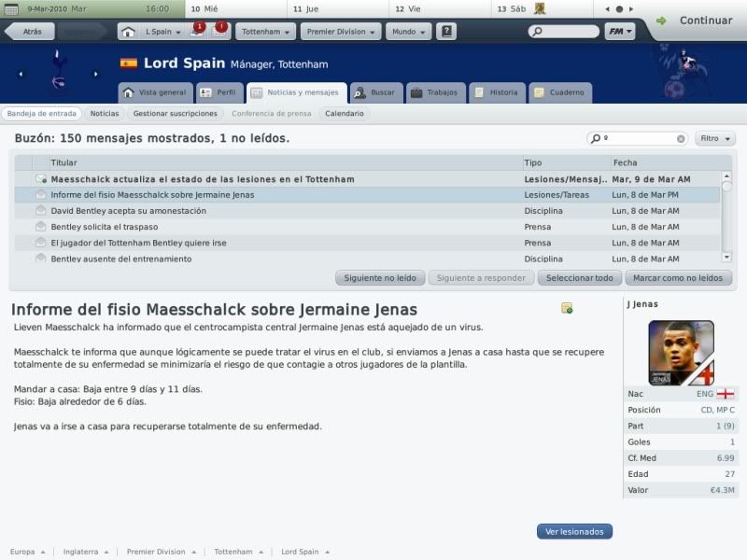
Task: Open the Perfil tab
Action: pyautogui.click(x=219, y=92)
